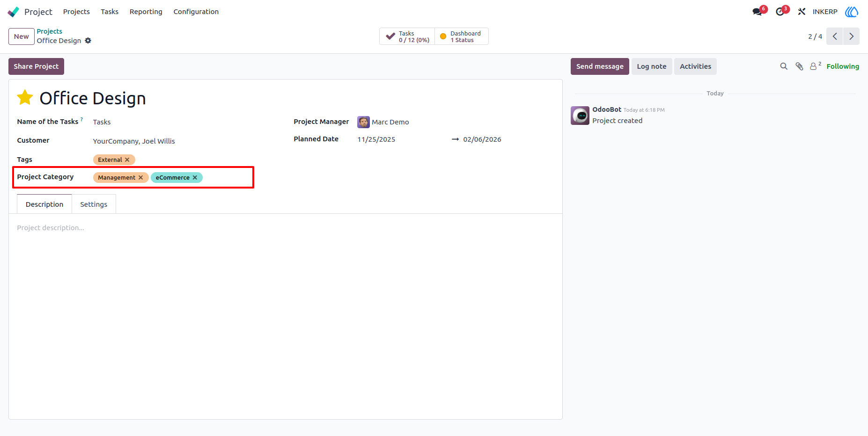
Task: Select the Description tab
Action: pos(44,204)
